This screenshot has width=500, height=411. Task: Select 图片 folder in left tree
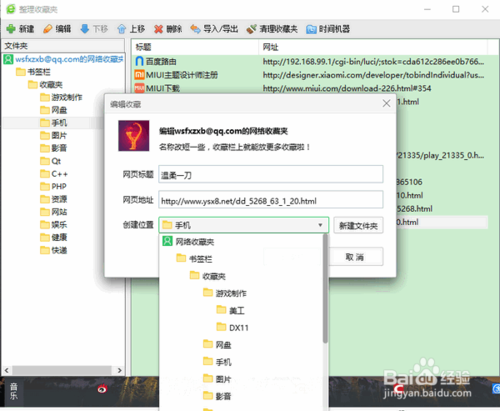(54, 135)
